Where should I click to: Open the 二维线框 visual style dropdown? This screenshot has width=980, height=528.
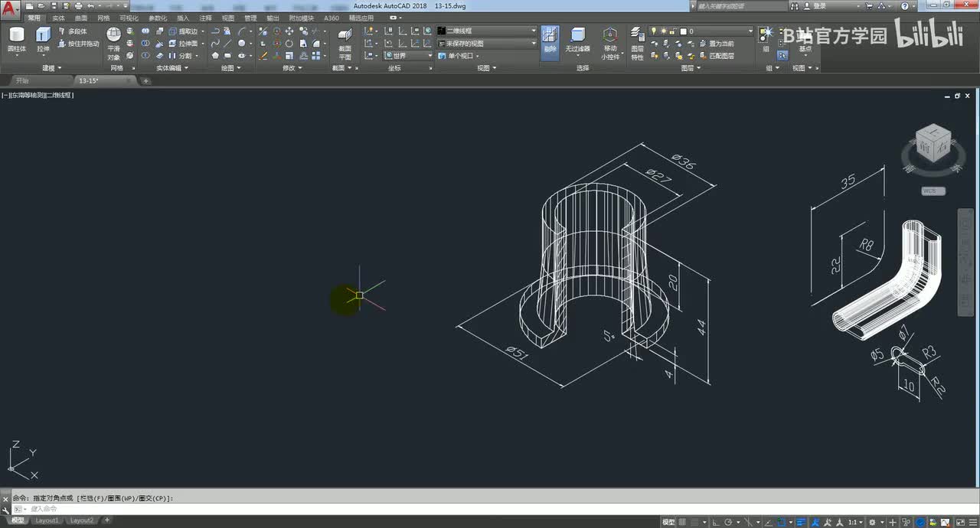[x=487, y=31]
